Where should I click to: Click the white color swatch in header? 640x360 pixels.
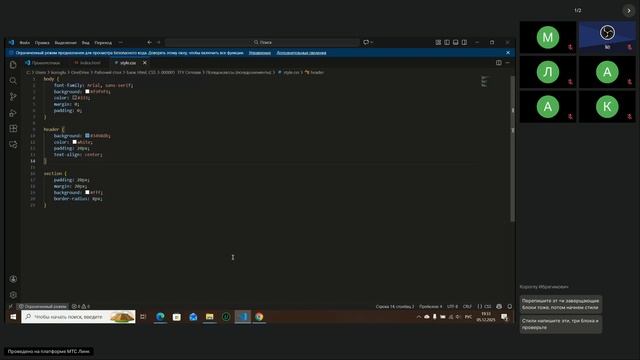point(75,142)
